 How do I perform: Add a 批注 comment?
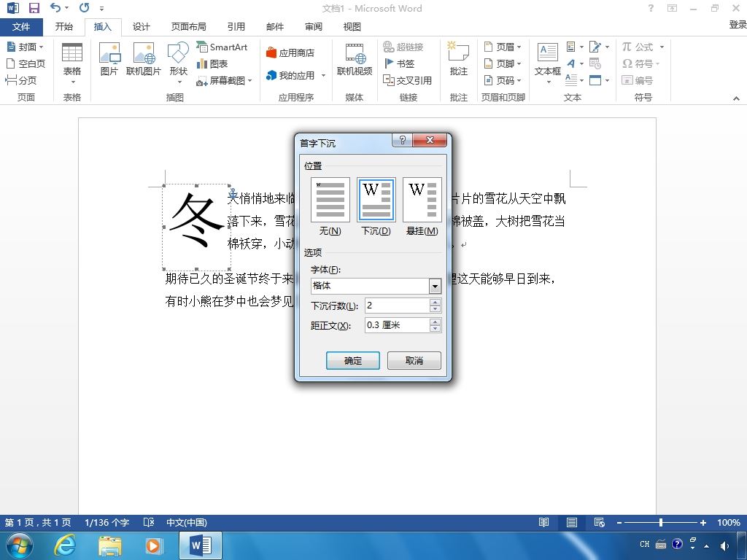pyautogui.click(x=458, y=59)
